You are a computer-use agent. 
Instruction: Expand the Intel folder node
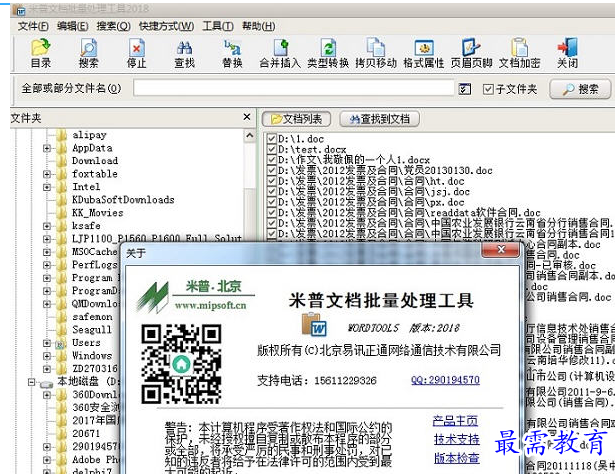(47, 187)
